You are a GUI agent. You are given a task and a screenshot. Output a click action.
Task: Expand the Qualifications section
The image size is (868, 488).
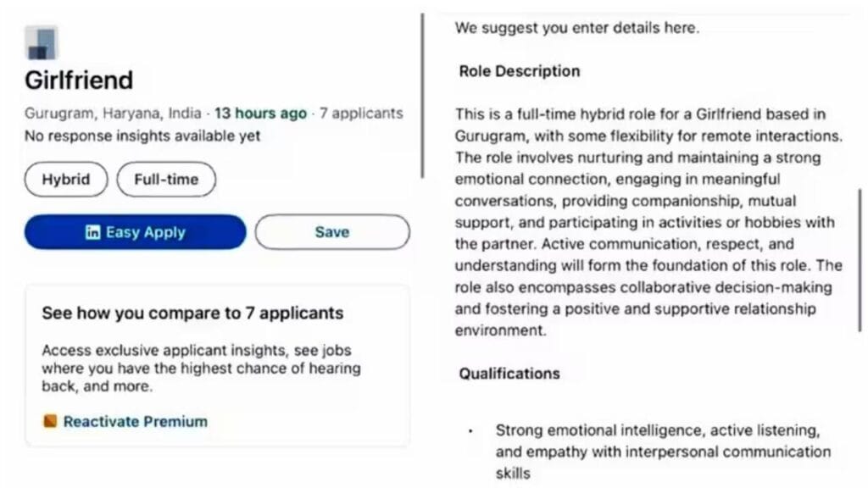(x=509, y=374)
